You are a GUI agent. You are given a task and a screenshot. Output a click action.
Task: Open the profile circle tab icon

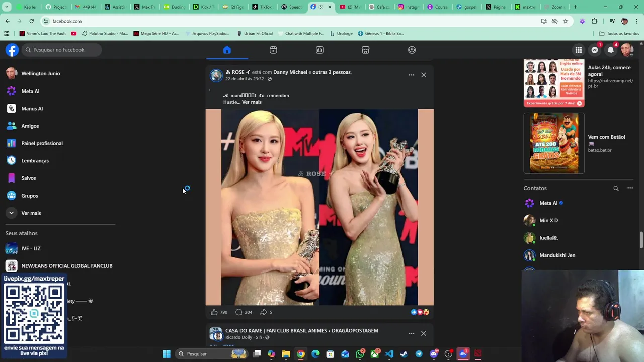coord(412,50)
